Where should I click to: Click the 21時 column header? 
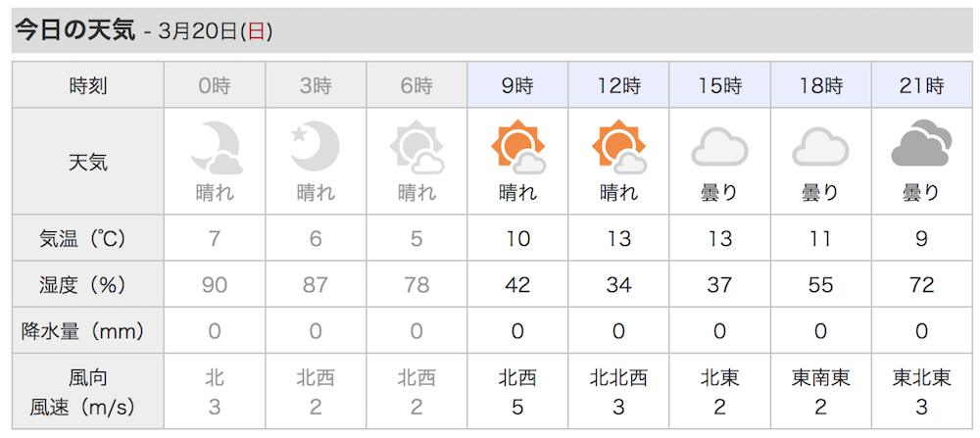[x=921, y=84]
